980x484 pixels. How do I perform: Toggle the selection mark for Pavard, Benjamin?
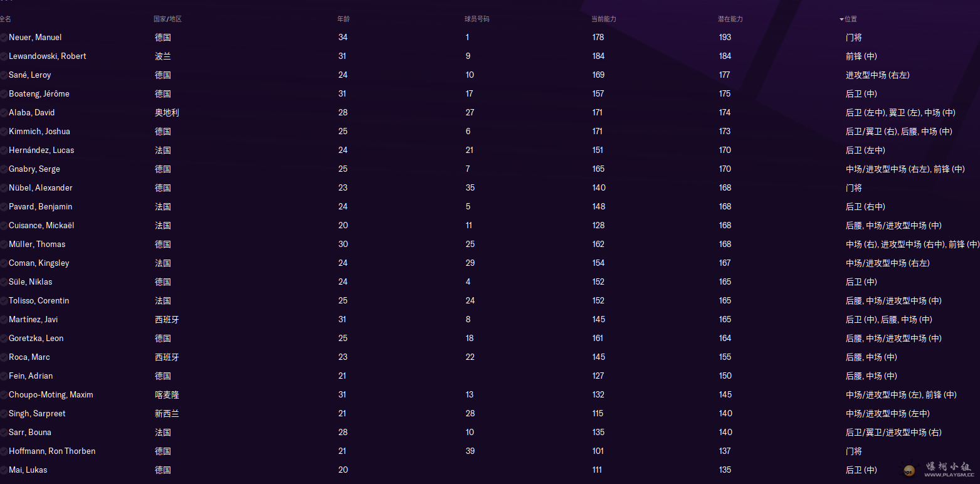click(4, 207)
